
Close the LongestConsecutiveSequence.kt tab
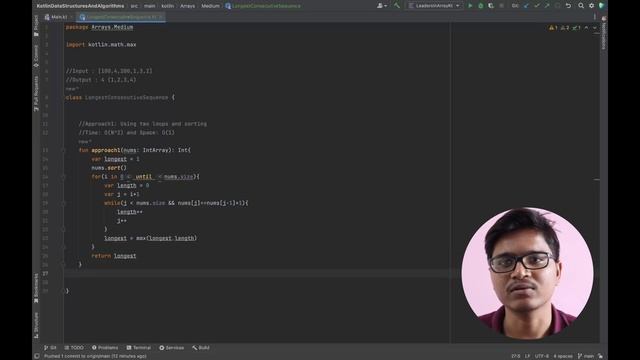click(x=160, y=17)
